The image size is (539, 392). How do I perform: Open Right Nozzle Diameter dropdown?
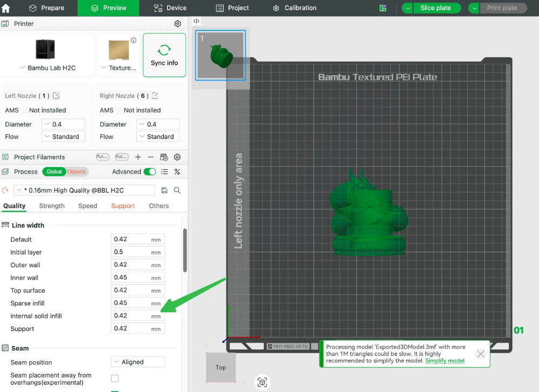coord(158,124)
